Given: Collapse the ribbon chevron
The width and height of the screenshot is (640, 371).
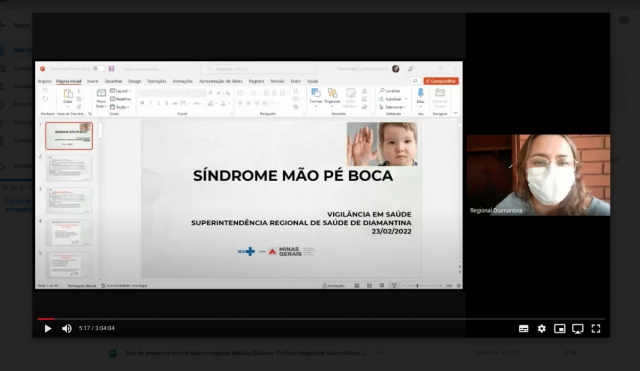Looking at the screenshot, I should [456, 113].
